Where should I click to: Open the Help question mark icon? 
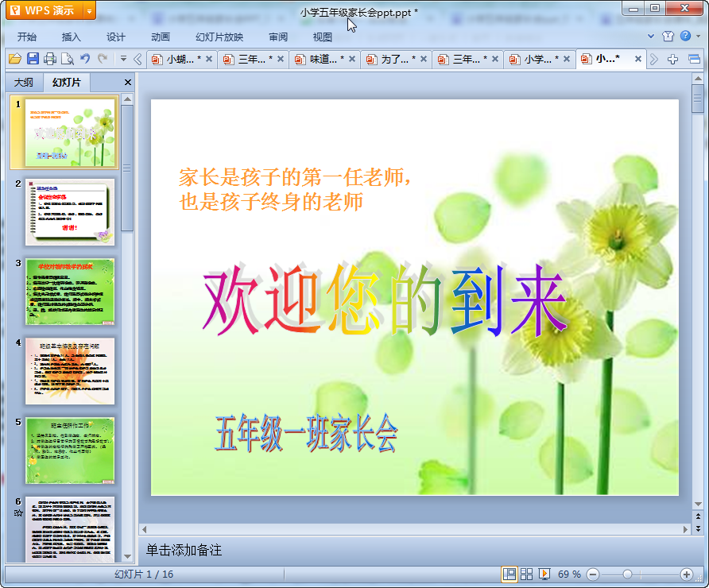(x=685, y=36)
